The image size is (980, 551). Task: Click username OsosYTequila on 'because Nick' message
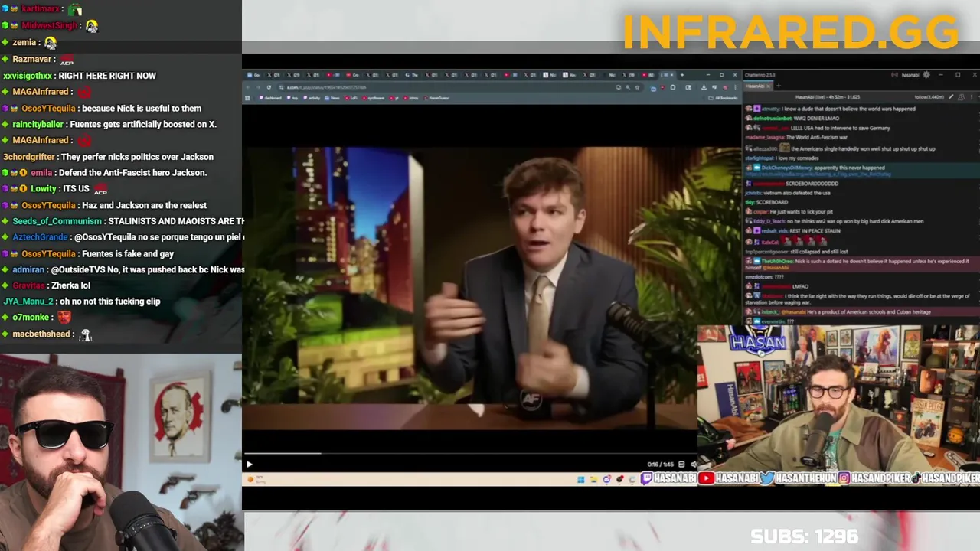click(48, 108)
